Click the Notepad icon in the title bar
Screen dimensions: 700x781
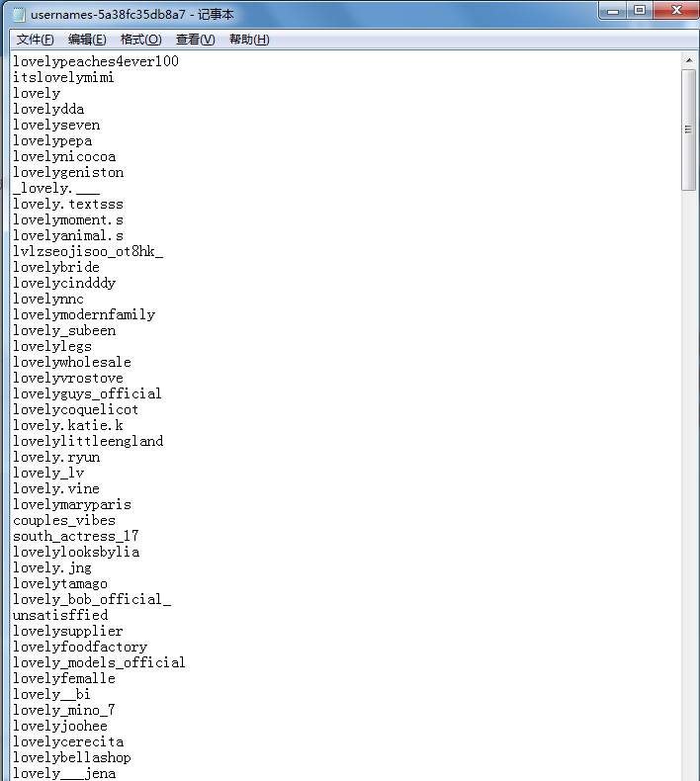point(18,13)
